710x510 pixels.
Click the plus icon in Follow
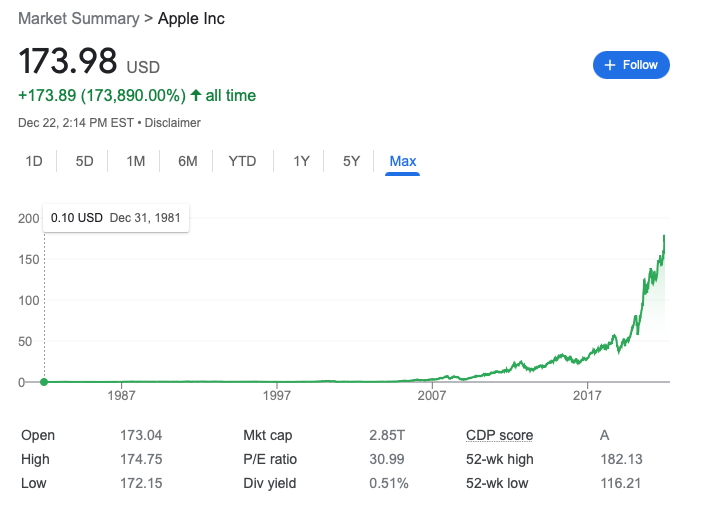(610, 65)
